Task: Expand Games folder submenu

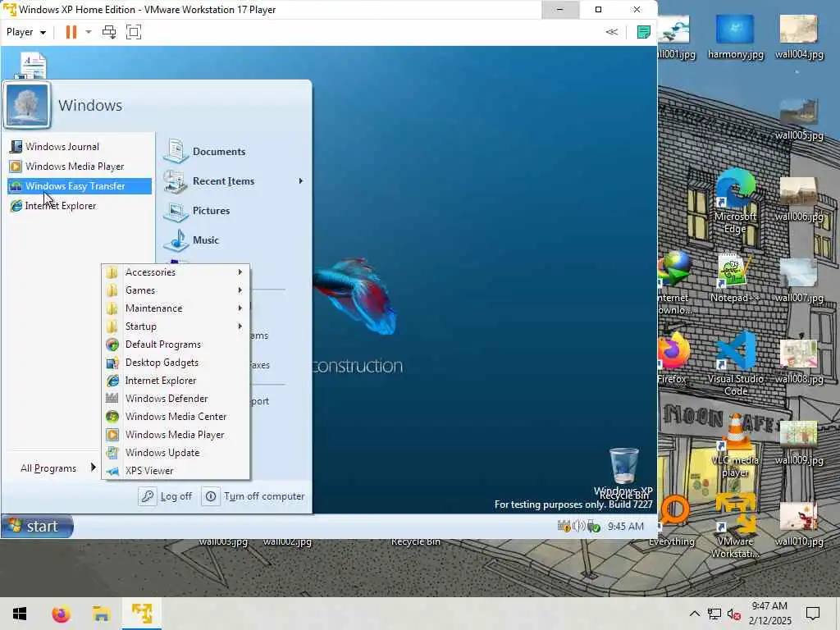Action: [x=176, y=290]
